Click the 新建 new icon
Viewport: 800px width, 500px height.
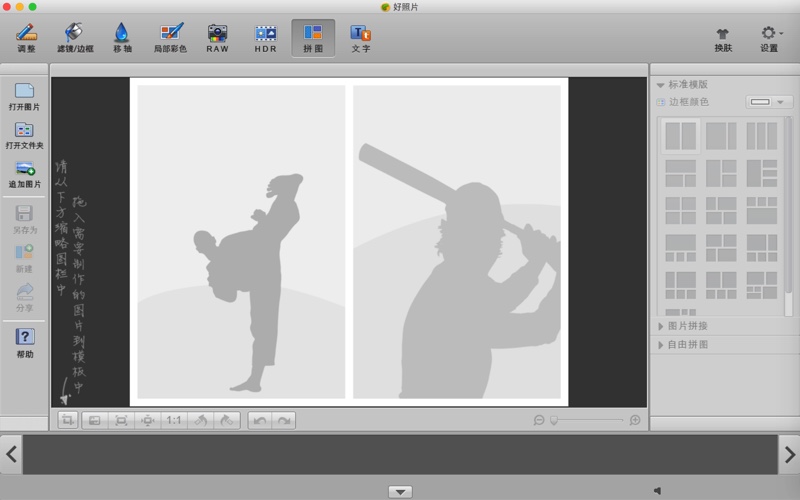tap(24, 259)
